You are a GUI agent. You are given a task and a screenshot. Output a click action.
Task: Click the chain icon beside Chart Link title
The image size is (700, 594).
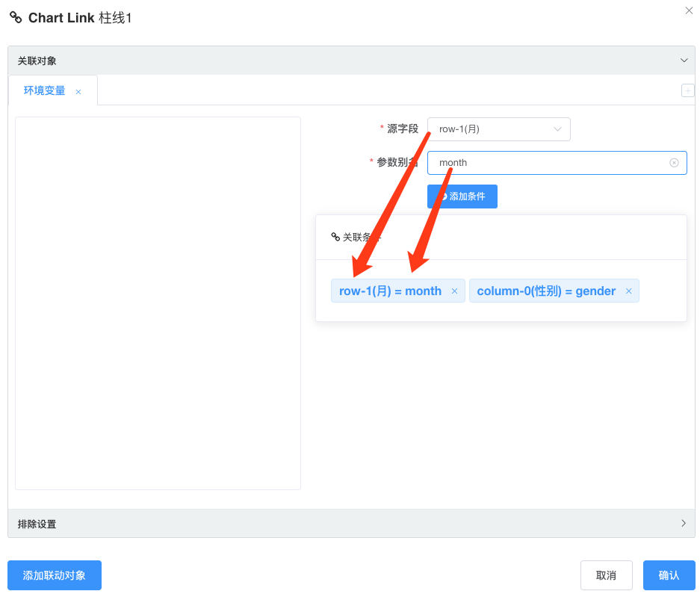pyautogui.click(x=16, y=17)
